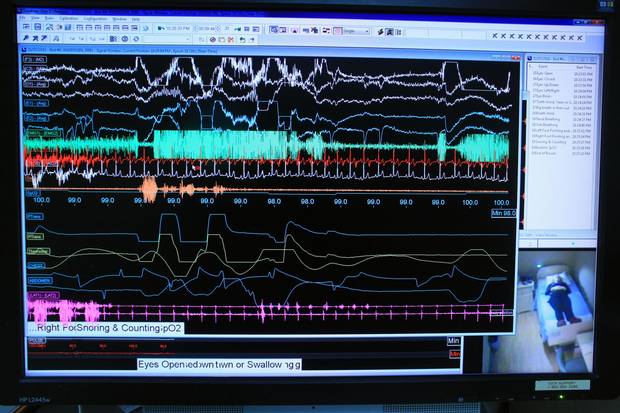Select the Eyes Open row in event list

pos(562,73)
